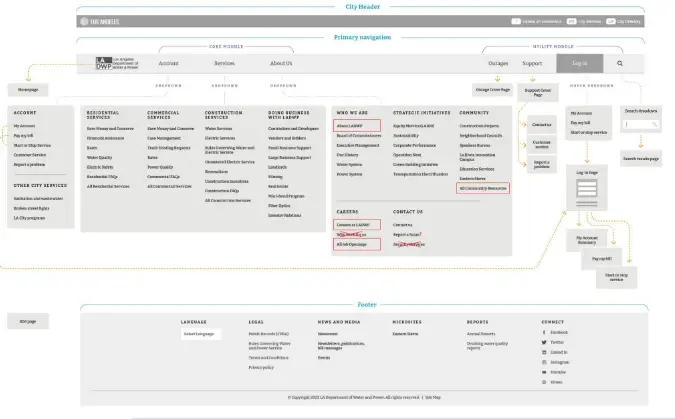The width and height of the screenshot is (675, 419).
Task: Click the Los Angeles city seal icon
Action: click(x=84, y=21)
